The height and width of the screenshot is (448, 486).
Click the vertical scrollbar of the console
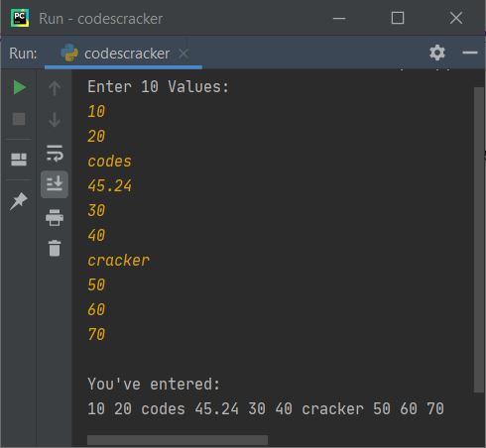[x=479, y=240]
